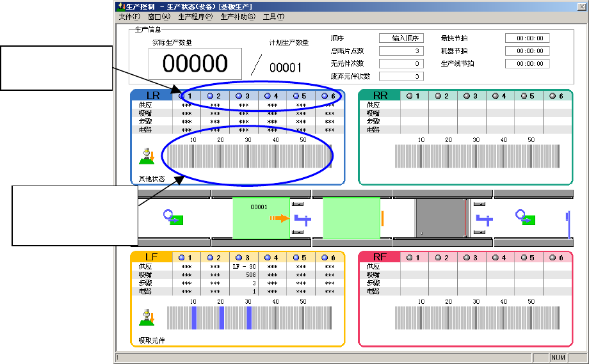Image resolution: width=589 pixels, height=364 pixels.
Task: Select head 3 indicator in LF panel
Action: coord(239,257)
